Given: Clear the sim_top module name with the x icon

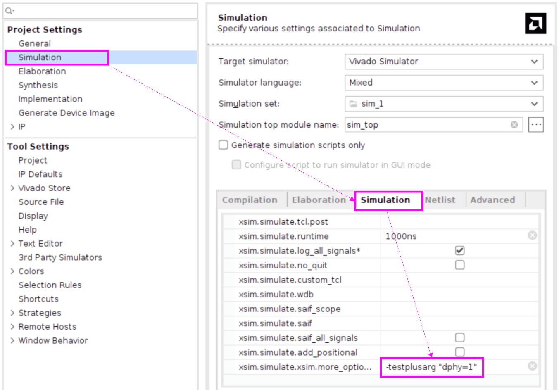Looking at the screenshot, I should 514,124.
